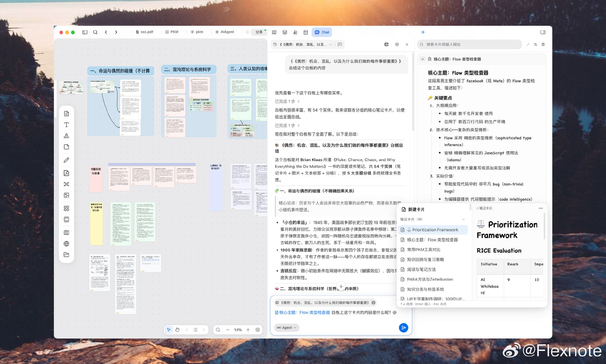
Task: Zoom in with the plus button
Action: (248, 330)
